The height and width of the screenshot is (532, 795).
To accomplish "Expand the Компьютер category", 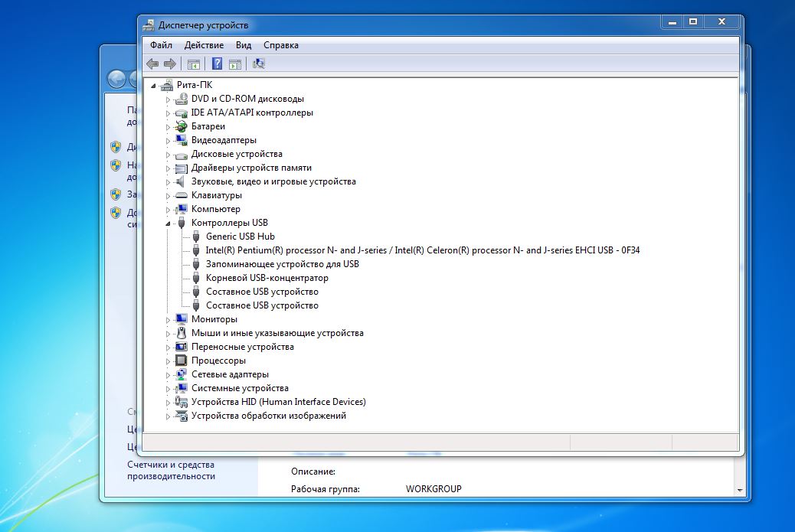I will tap(168, 210).
